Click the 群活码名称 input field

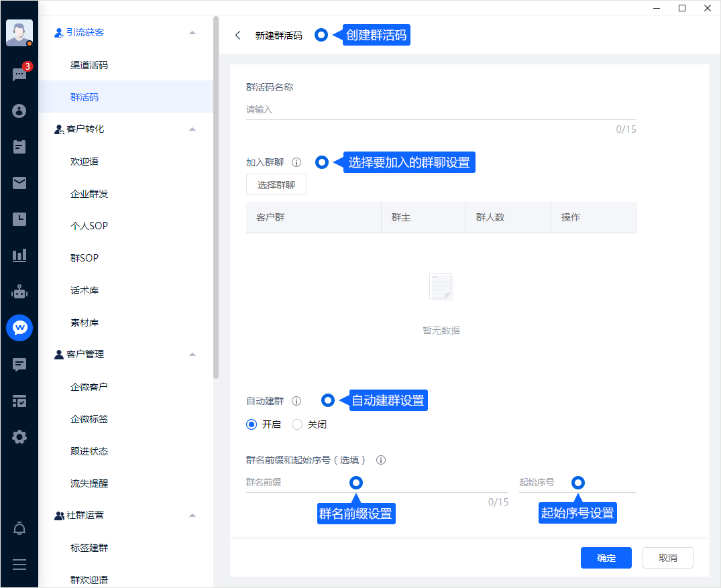(441, 110)
